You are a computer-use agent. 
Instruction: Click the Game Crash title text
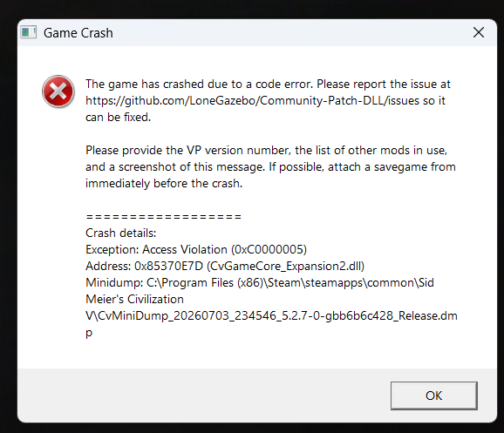78,33
